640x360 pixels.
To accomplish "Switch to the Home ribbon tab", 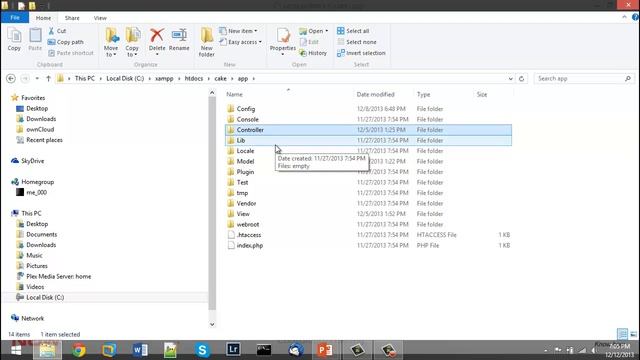I will click(x=43, y=18).
